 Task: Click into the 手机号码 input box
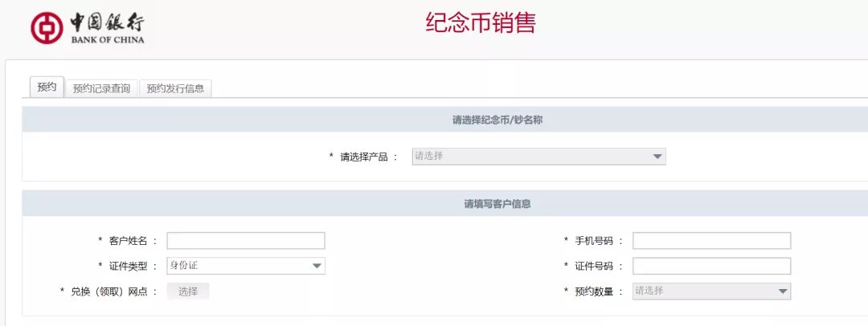(711, 241)
